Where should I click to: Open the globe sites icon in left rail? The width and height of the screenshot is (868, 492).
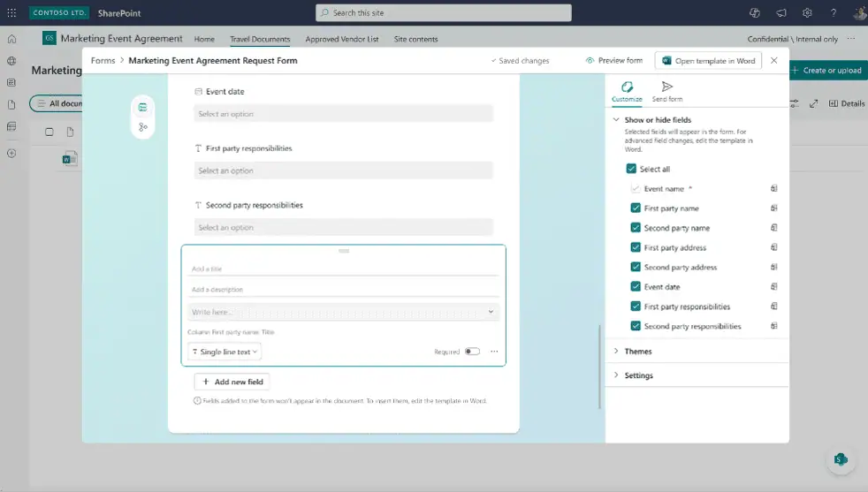pyautogui.click(x=11, y=61)
